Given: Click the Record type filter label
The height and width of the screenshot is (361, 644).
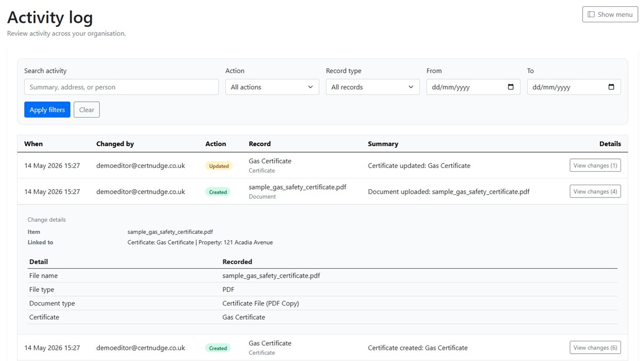Looking at the screenshot, I should (344, 71).
